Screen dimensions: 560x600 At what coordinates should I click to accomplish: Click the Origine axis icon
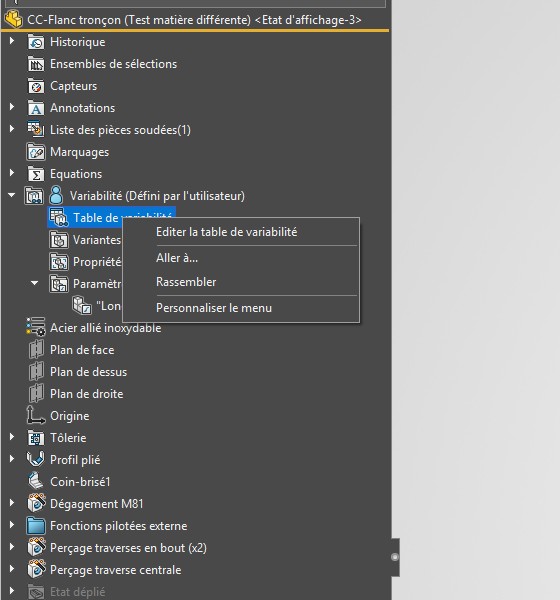(36, 415)
